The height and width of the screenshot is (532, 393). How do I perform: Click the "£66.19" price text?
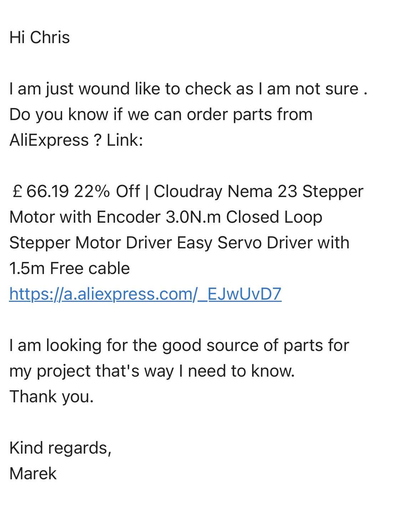(x=41, y=191)
